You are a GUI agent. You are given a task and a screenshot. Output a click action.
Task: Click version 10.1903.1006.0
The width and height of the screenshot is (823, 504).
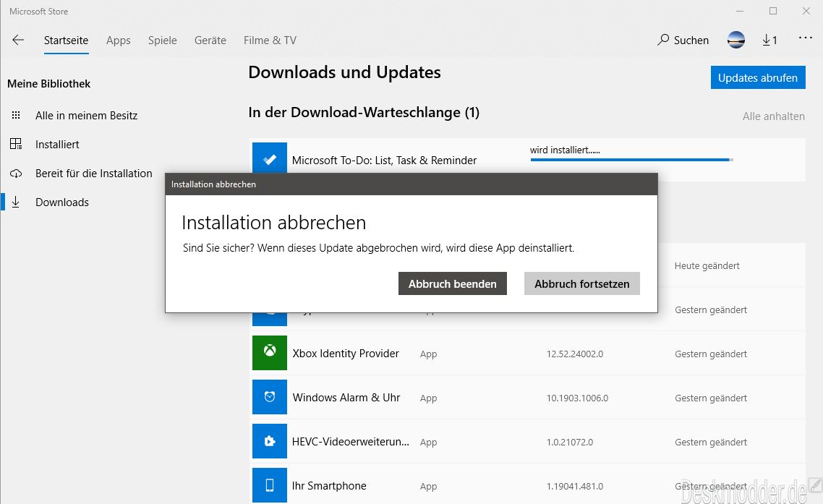click(x=577, y=398)
